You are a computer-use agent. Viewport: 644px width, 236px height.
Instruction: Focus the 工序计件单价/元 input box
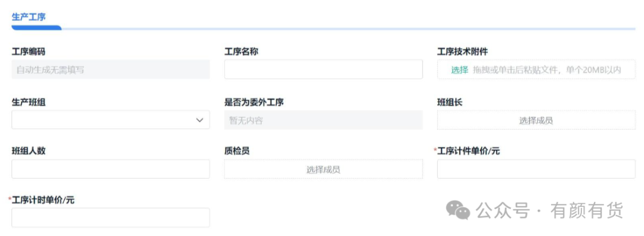coord(537,169)
